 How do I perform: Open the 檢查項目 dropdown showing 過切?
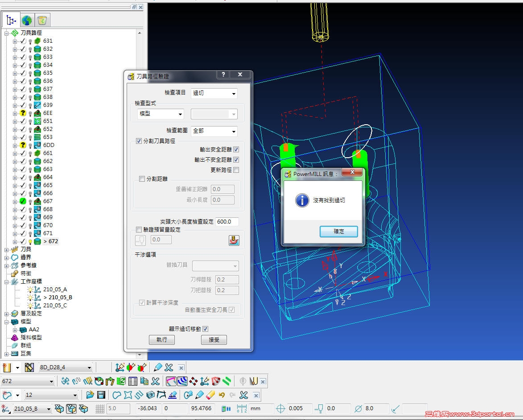pyautogui.click(x=214, y=94)
